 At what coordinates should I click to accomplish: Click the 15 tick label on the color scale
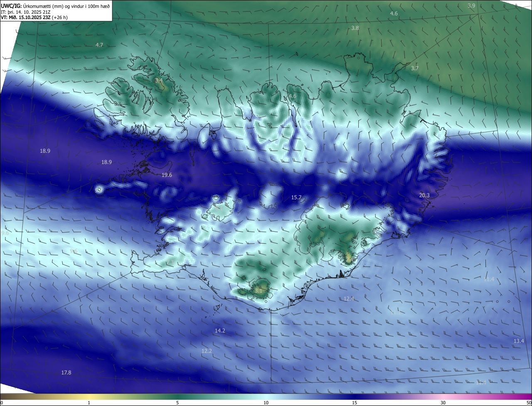355,403
